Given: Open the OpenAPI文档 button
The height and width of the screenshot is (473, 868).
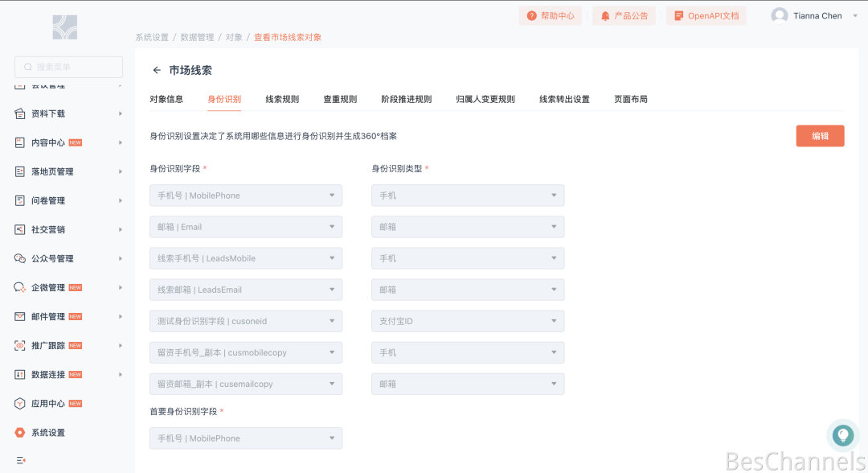Looking at the screenshot, I should 706,15.
